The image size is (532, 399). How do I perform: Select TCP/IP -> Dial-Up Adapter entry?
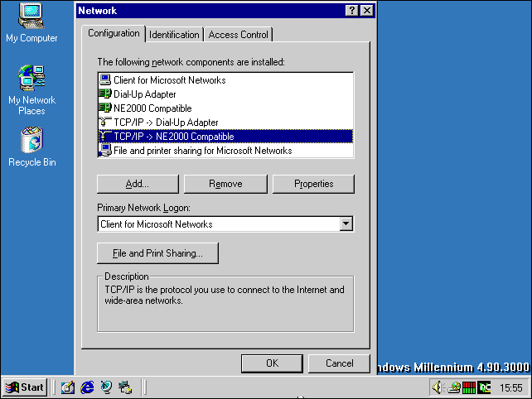tap(225, 123)
